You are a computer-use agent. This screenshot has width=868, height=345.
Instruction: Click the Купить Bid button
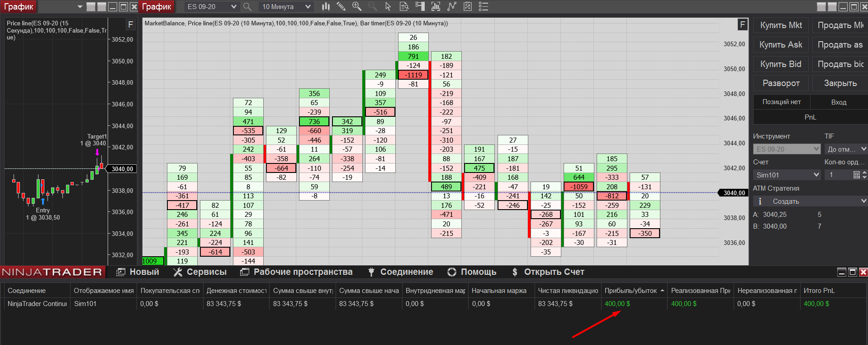coord(781,64)
